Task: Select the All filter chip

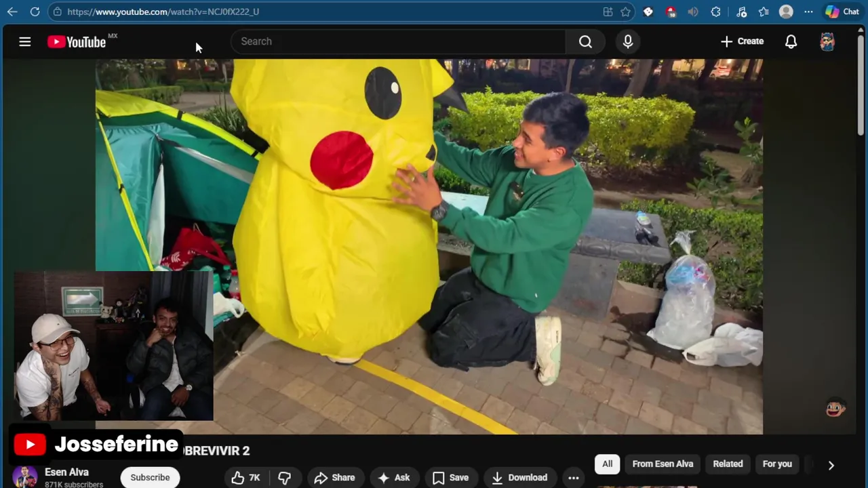Action: [607, 464]
